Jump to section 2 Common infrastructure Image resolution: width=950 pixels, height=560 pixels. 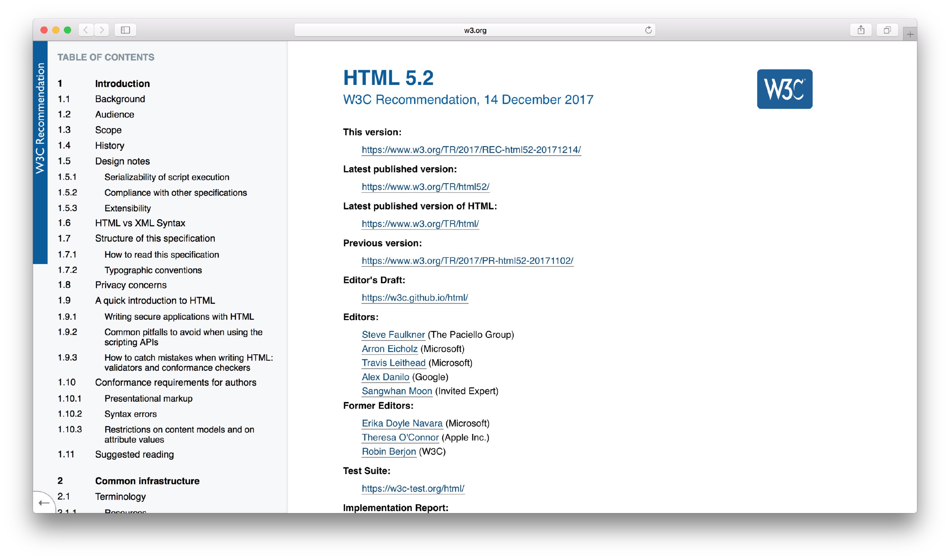click(x=147, y=481)
